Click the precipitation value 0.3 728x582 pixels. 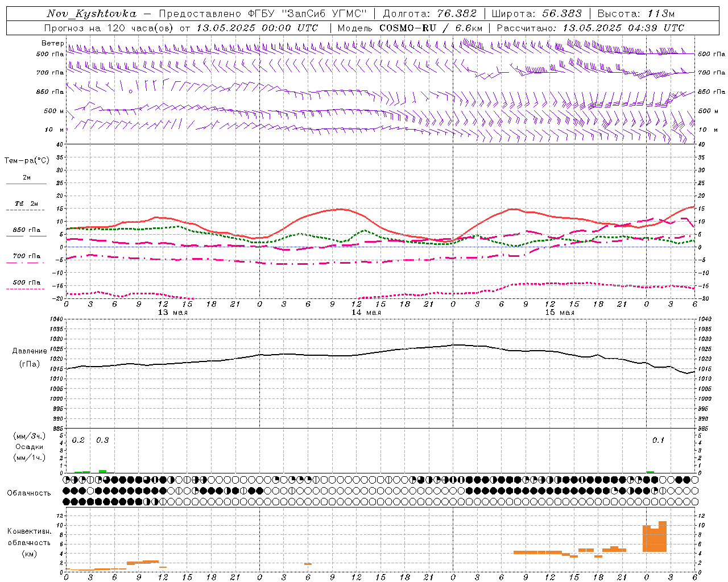click(102, 440)
